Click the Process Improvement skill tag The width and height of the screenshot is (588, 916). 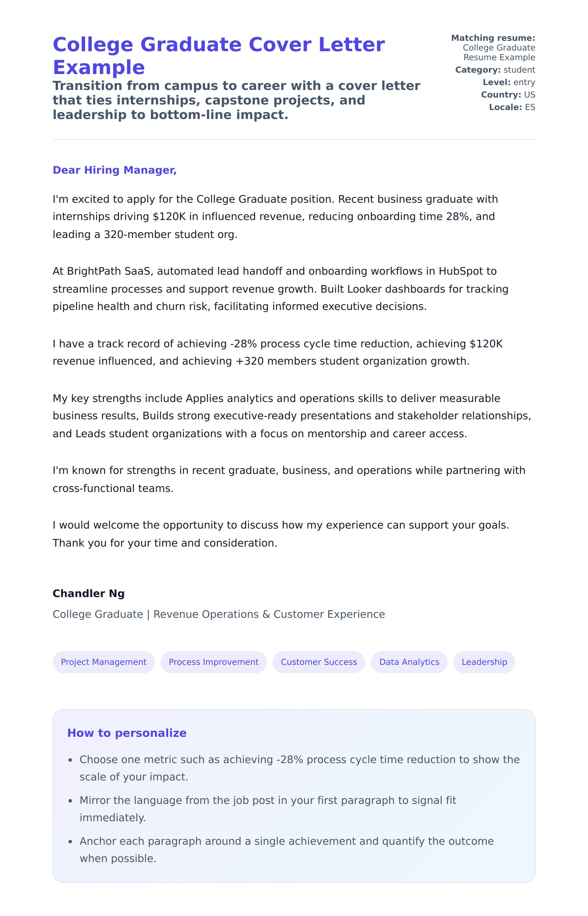click(213, 662)
